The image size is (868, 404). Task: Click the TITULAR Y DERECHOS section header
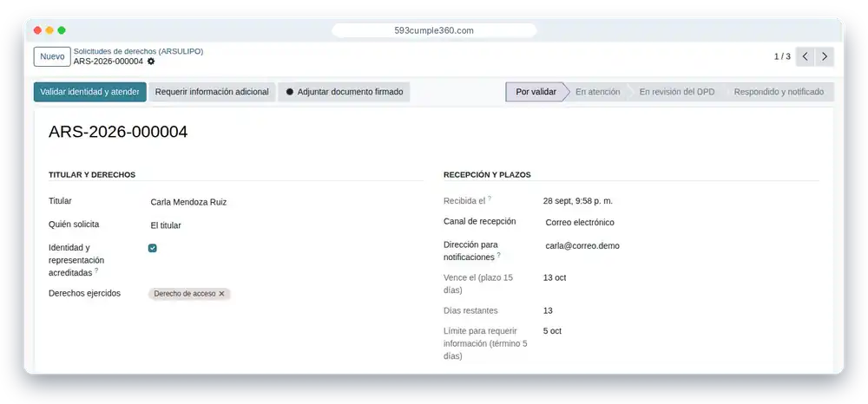coord(92,174)
